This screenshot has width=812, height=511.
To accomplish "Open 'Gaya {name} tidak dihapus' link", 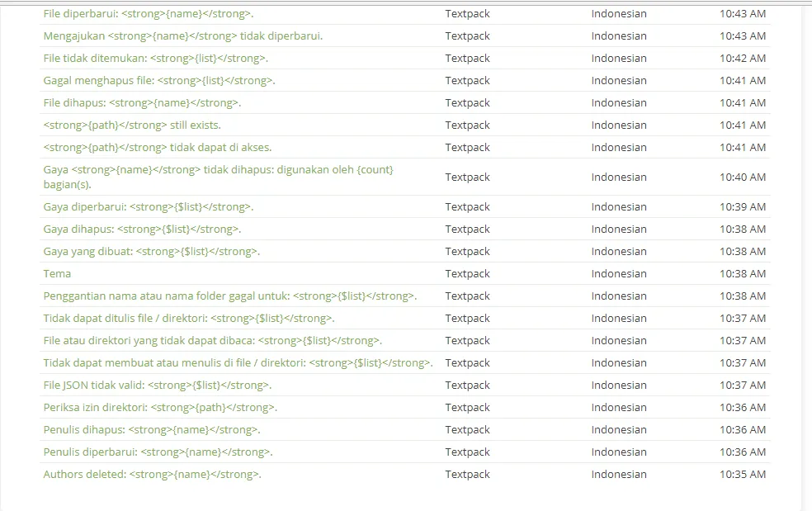I will 218,177.
